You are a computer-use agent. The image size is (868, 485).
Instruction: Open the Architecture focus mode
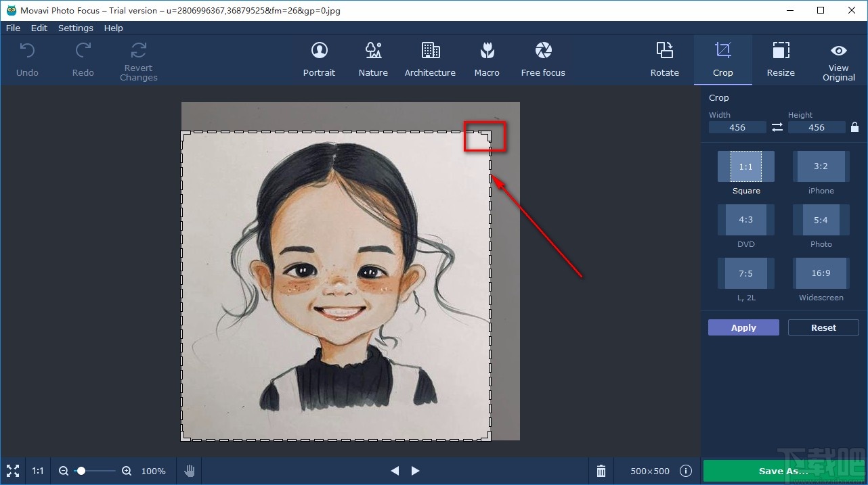point(430,60)
